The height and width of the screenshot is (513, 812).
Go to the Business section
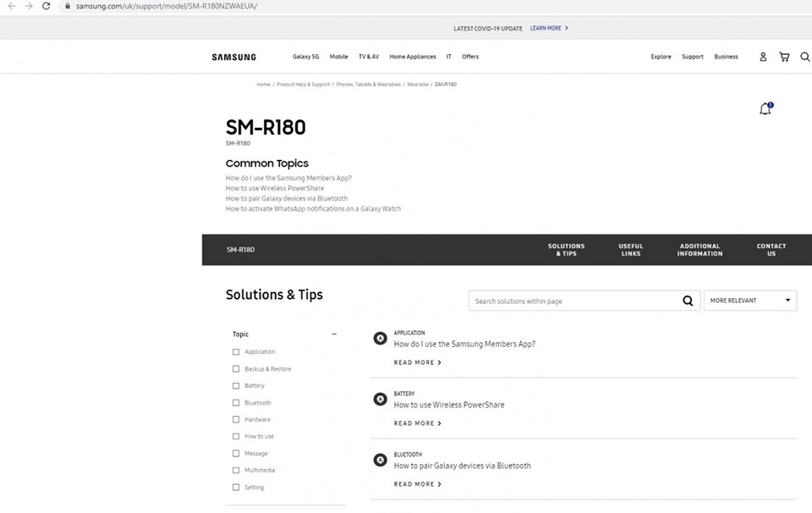[726, 57]
